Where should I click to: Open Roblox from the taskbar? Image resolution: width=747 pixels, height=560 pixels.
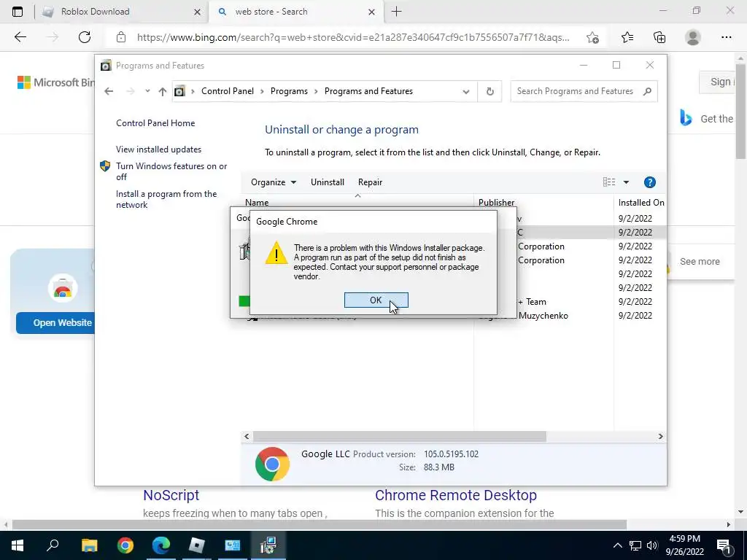197,545
